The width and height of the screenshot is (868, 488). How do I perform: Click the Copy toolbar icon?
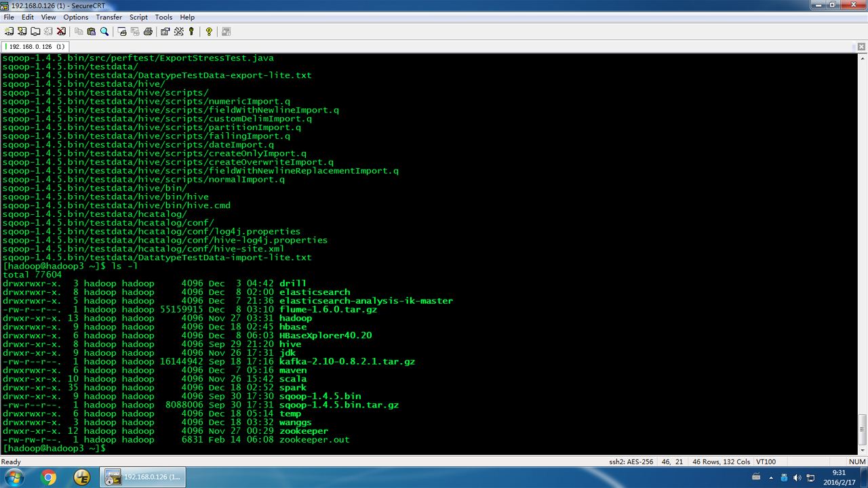pos(79,31)
